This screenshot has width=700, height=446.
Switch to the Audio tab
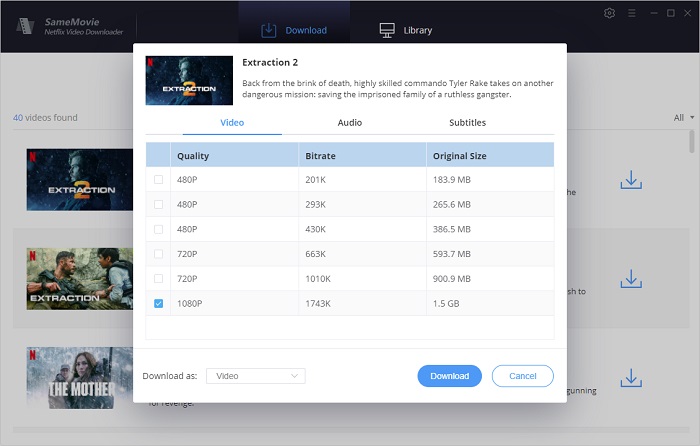tap(350, 123)
